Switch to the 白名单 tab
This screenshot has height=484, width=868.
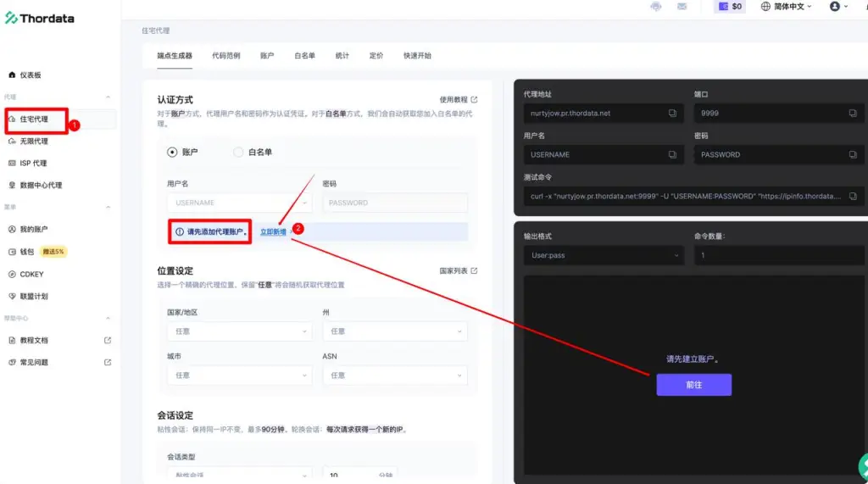(304, 55)
